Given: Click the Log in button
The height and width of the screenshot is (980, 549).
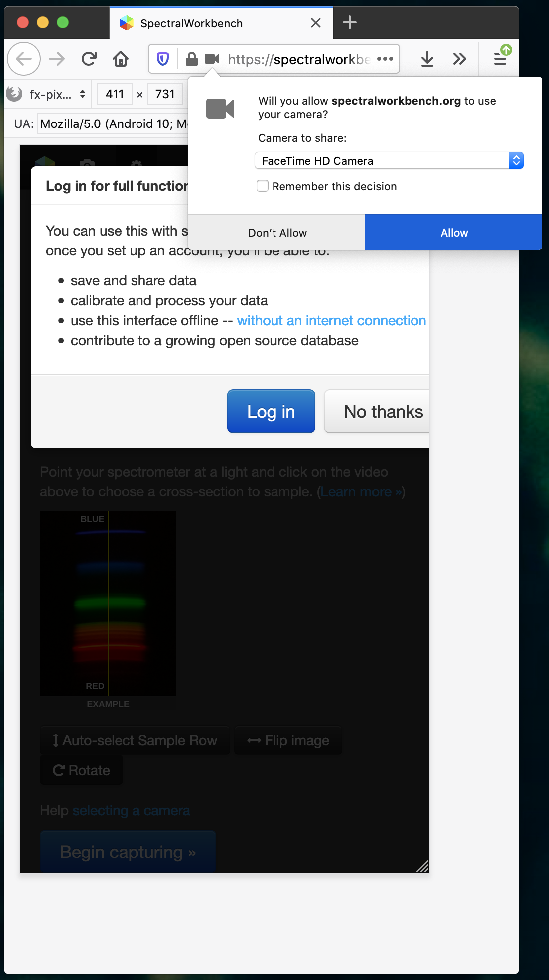Looking at the screenshot, I should point(271,411).
